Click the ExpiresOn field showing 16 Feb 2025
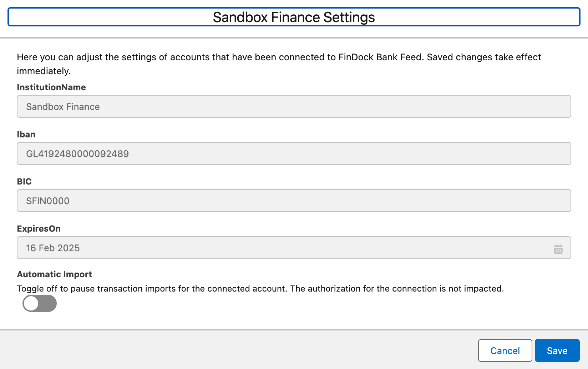The height and width of the screenshot is (369, 588). click(285, 248)
